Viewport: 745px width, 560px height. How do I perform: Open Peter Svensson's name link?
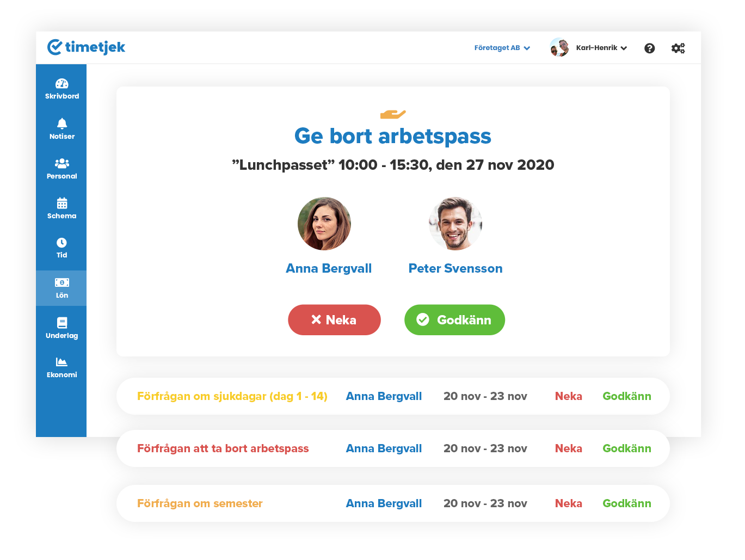(x=455, y=268)
